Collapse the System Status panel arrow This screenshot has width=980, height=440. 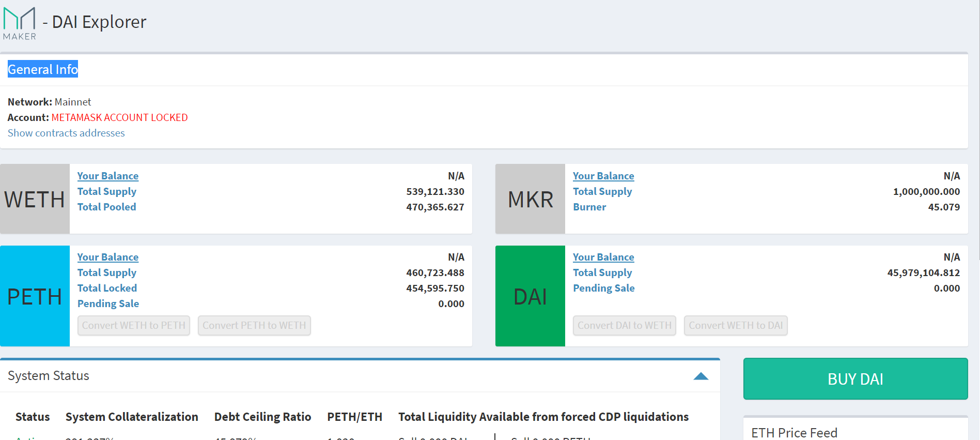tap(701, 376)
